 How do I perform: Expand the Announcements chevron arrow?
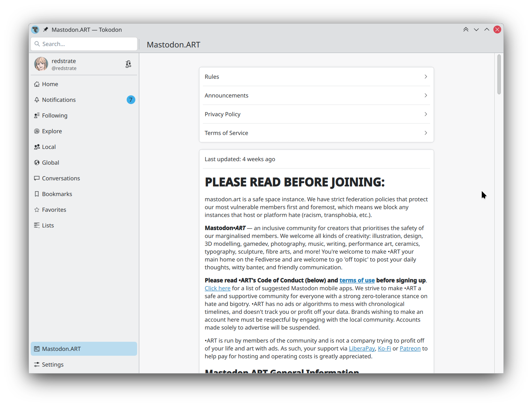pyautogui.click(x=426, y=96)
